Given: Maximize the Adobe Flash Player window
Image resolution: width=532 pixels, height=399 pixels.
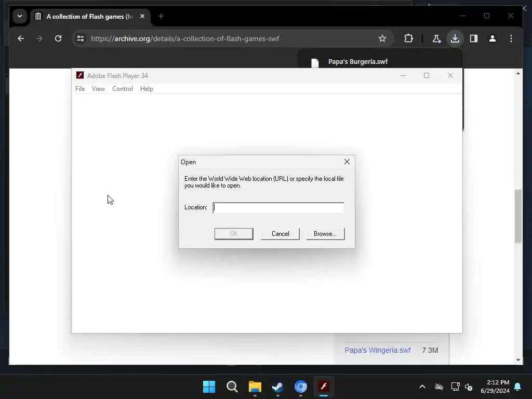Looking at the screenshot, I should (427, 75).
